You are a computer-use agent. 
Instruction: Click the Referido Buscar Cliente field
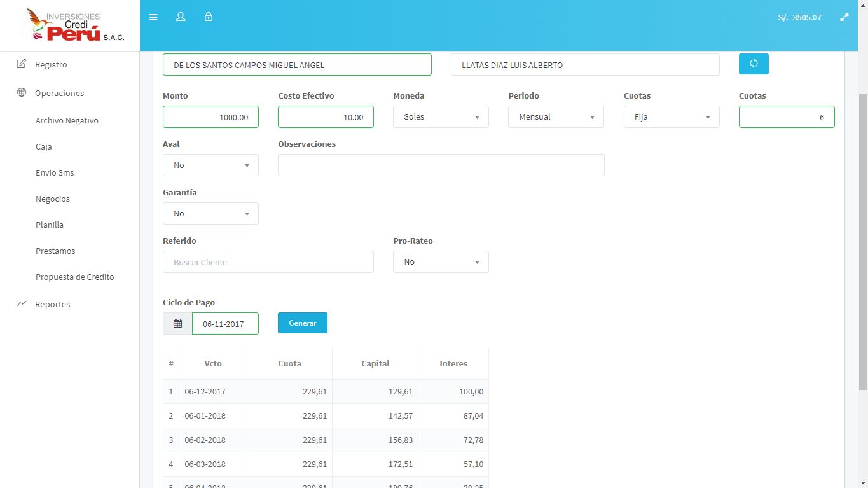[268, 262]
